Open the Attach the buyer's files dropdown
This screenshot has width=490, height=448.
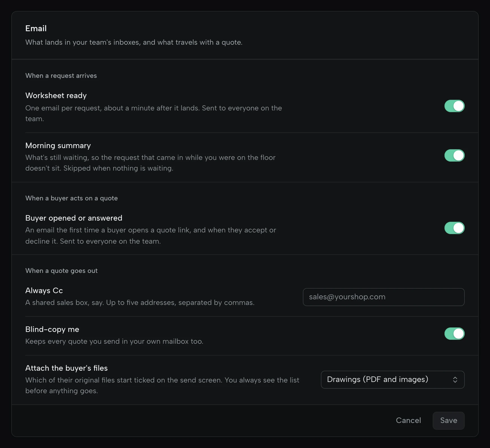click(393, 380)
